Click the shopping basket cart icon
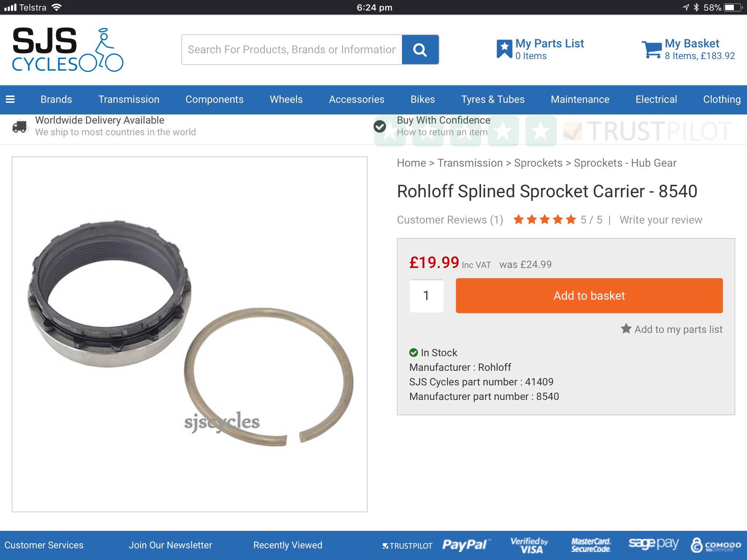The height and width of the screenshot is (560, 747). (651, 50)
